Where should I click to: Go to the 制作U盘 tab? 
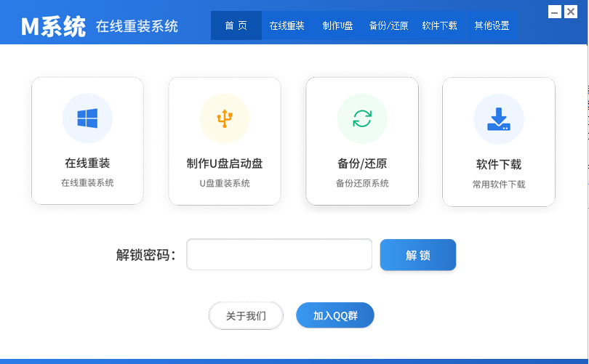337,25
